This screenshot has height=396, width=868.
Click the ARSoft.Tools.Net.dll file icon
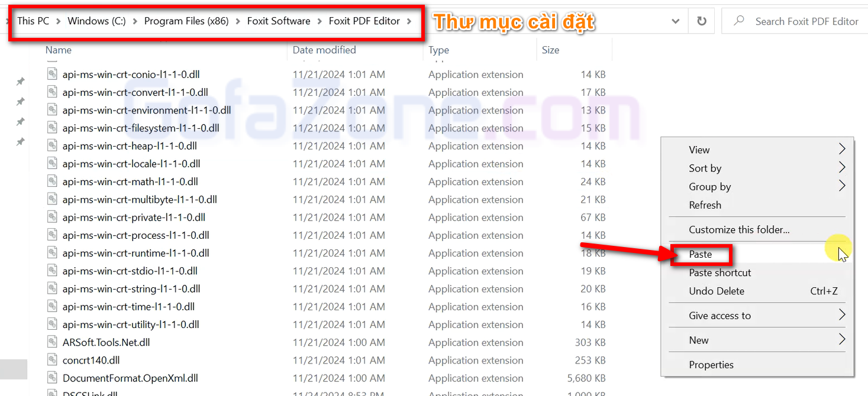pos(53,342)
